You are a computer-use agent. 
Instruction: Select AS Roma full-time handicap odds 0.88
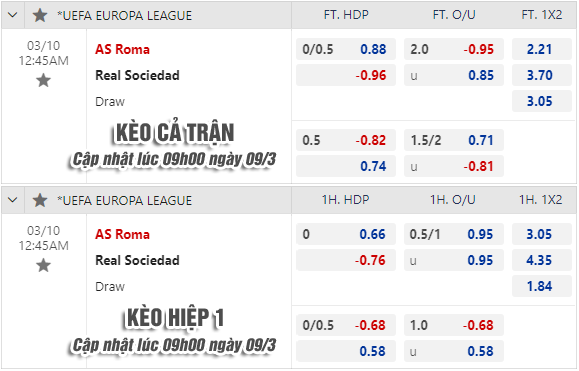346,49
